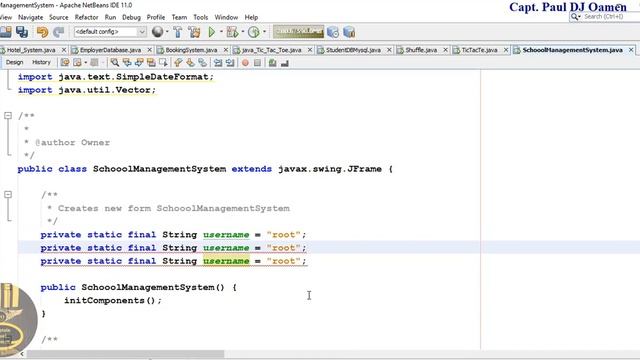This screenshot has width=640, height=360.
Task: Click 'import java.util.Vector;' line
Action: [87, 90]
